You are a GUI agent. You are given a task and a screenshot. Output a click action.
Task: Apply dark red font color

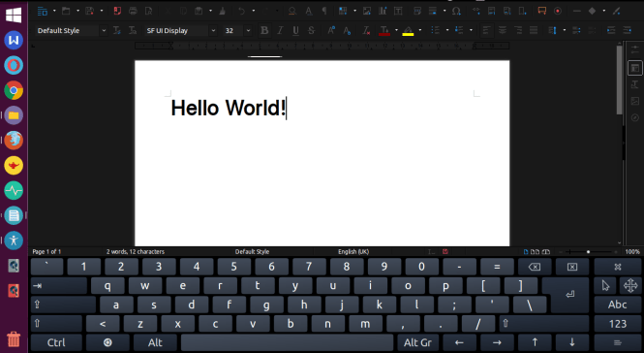[x=384, y=30]
